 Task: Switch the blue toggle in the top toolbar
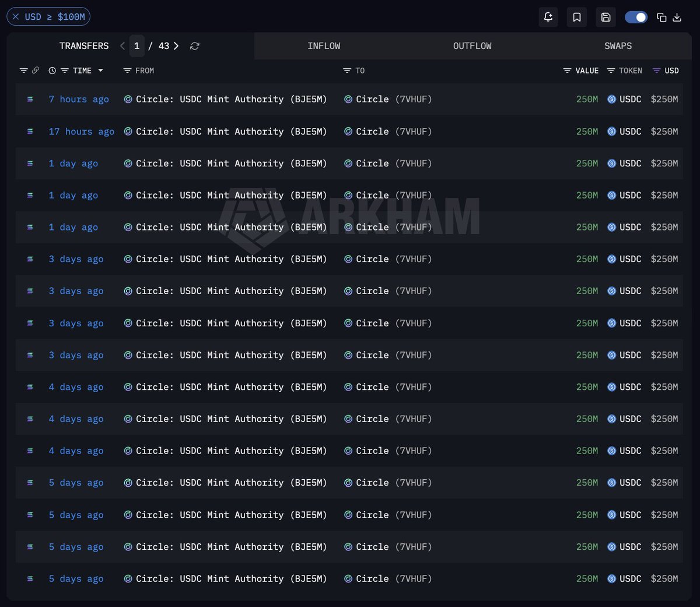pos(636,17)
